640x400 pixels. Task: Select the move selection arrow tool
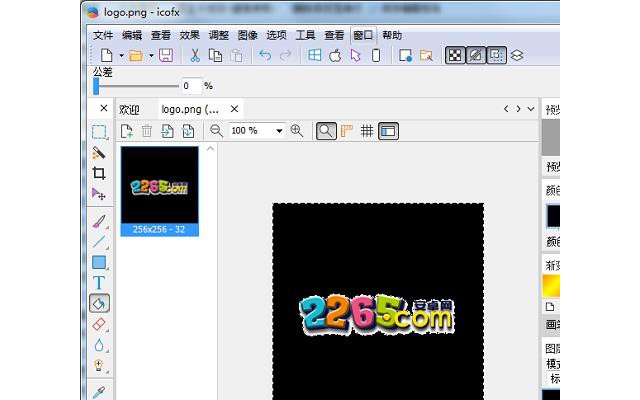99,193
